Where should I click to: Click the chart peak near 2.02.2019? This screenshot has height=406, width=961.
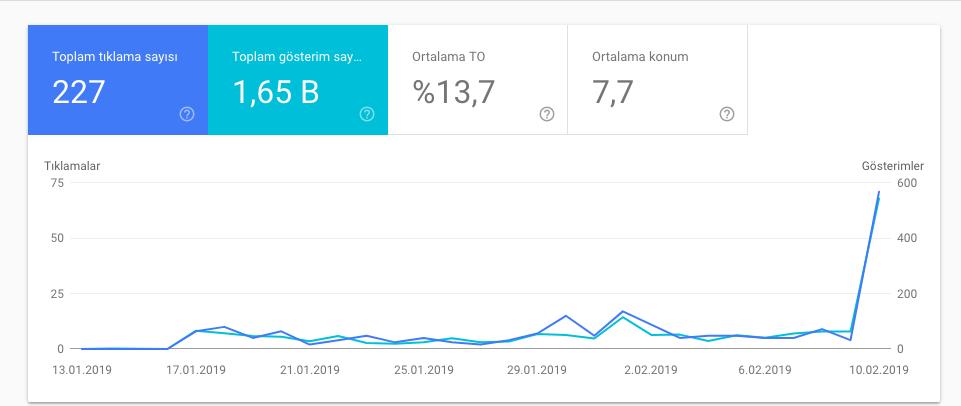pyautogui.click(x=623, y=312)
